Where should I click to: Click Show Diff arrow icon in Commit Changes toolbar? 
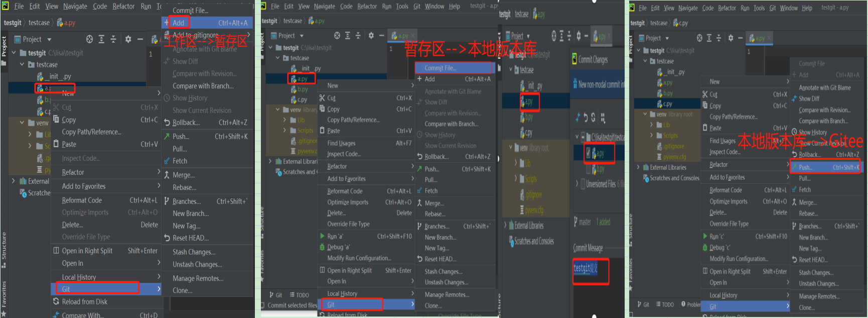[578, 118]
